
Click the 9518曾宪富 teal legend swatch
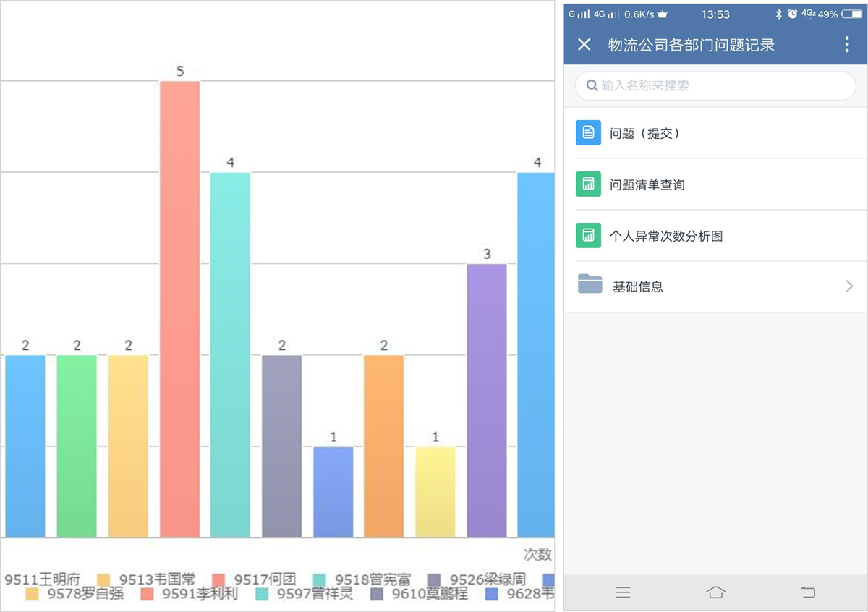pos(320,579)
